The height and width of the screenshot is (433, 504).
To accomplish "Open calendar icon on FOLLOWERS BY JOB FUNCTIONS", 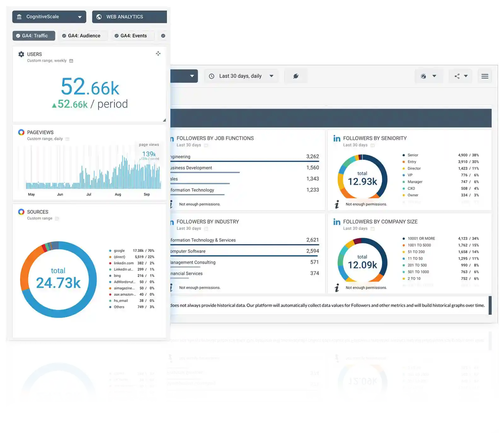I will [206, 145].
